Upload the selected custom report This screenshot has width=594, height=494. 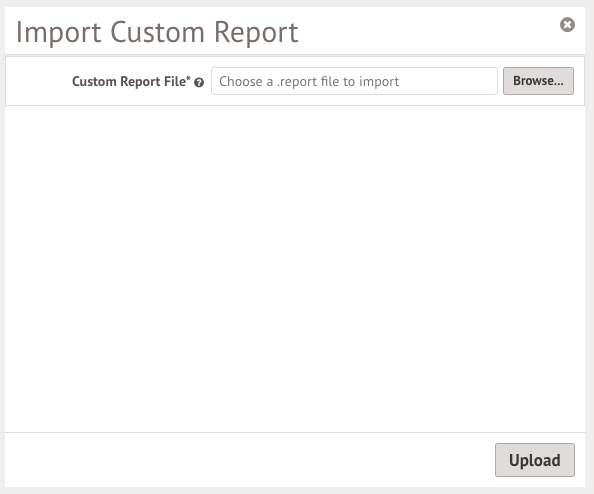(535, 460)
